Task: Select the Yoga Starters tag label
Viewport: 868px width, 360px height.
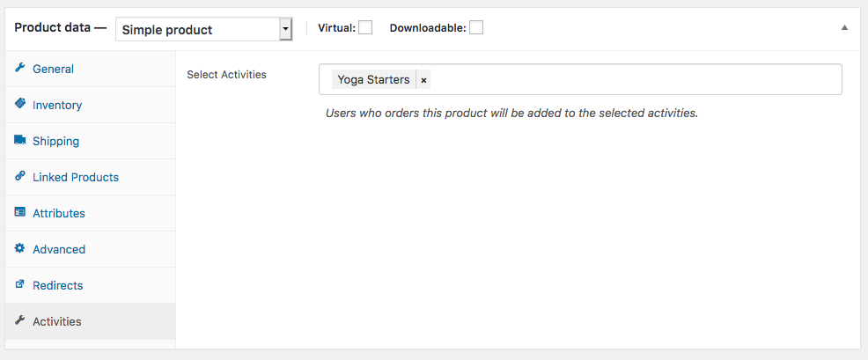Action: (x=373, y=80)
